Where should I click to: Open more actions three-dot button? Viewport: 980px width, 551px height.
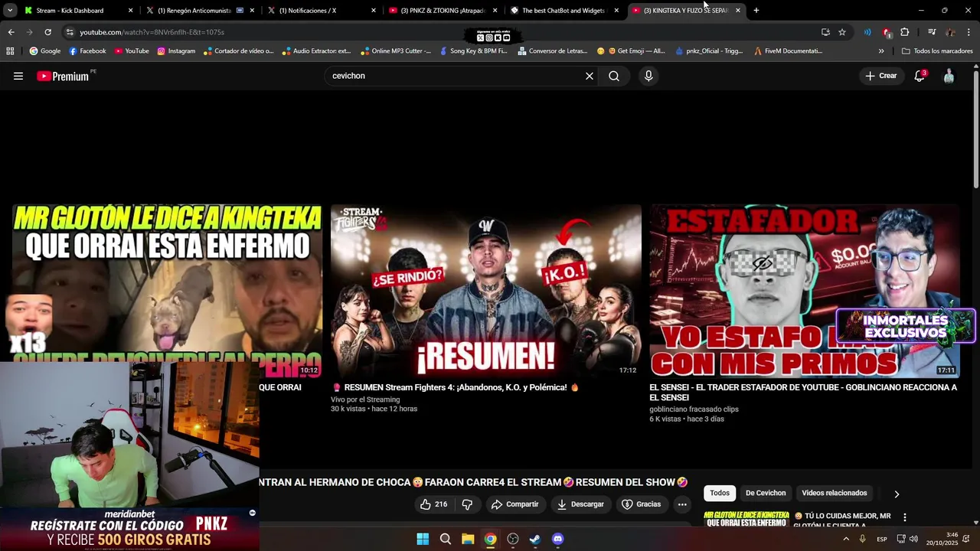click(x=682, y=504)
